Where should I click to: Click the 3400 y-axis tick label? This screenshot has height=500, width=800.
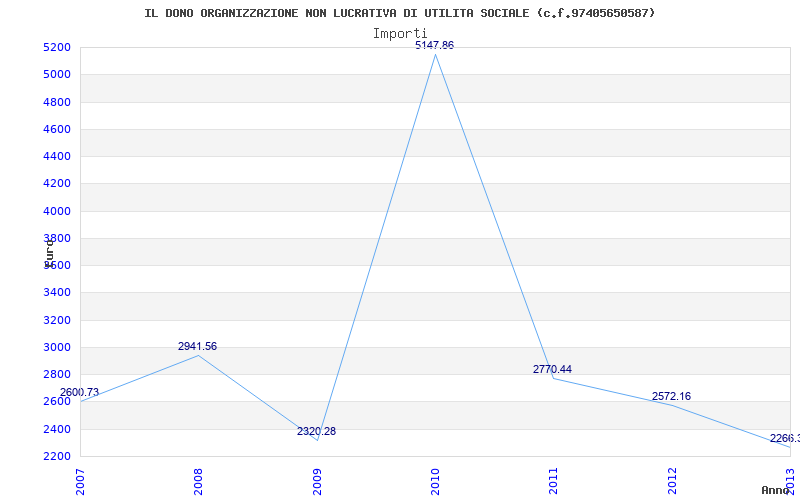(x=55, y=293)
